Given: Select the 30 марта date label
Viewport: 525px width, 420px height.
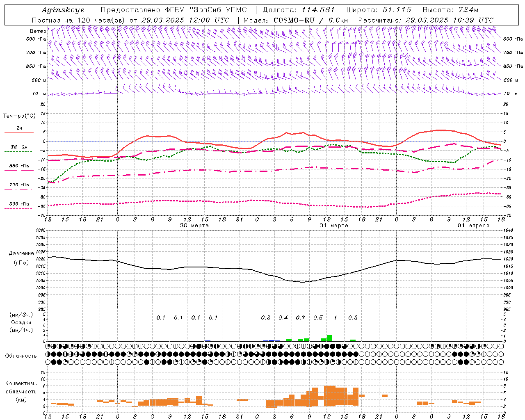Looking at the screenshot, I should (x=194, y=226).
